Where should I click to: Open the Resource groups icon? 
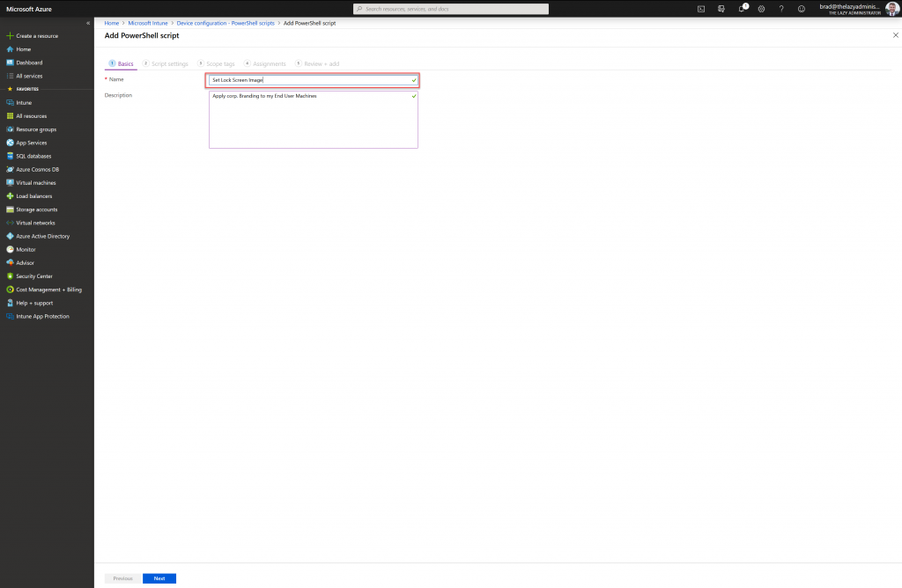click(x=10, y=129)
